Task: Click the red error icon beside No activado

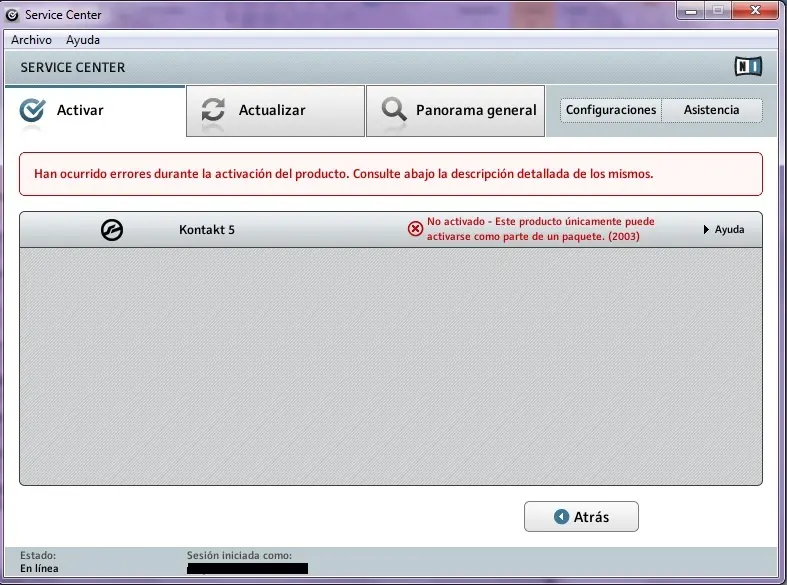Action: tap(415, 229)
